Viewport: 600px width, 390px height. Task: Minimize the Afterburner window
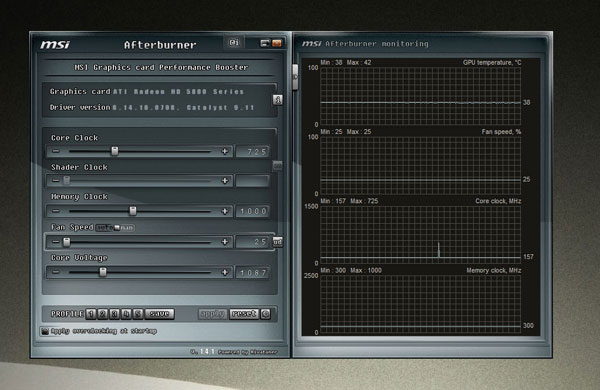coord(264,43)
